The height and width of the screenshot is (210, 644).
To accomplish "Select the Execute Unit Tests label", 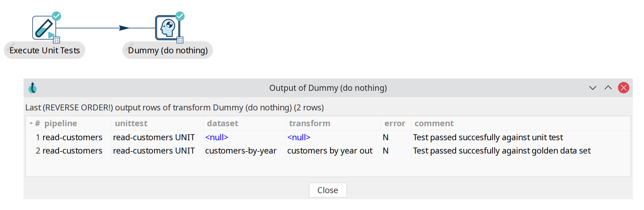I will 45,50.
